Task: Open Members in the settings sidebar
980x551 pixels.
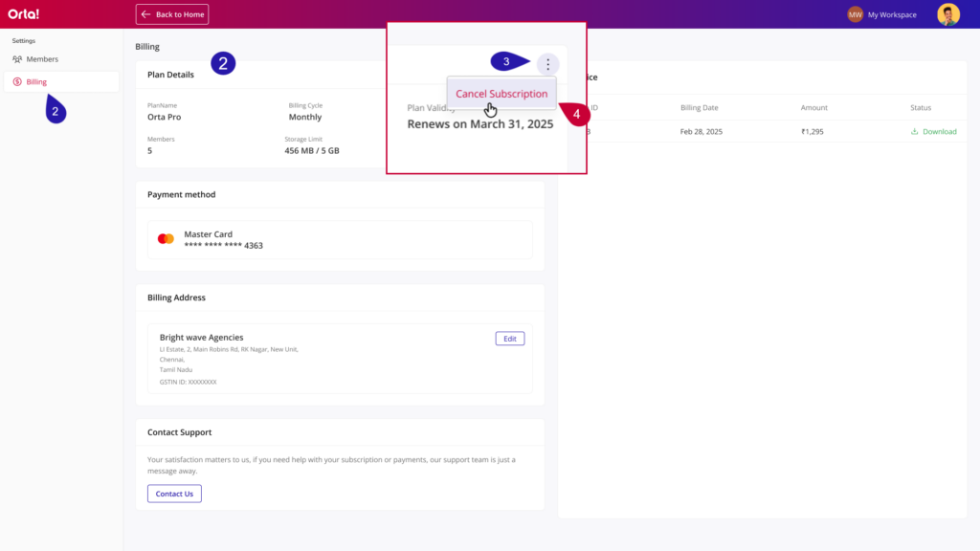Action: [42, 59]
